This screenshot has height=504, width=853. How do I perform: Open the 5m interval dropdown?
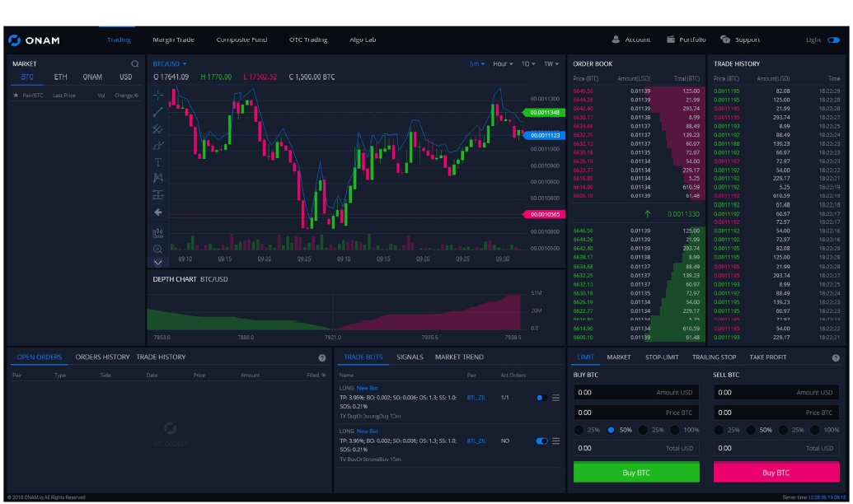pos(477,63)
